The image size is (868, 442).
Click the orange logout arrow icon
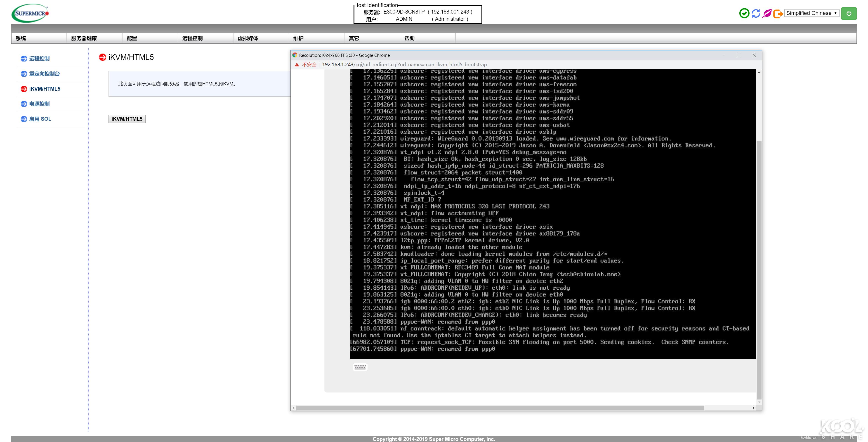(778, 14)
